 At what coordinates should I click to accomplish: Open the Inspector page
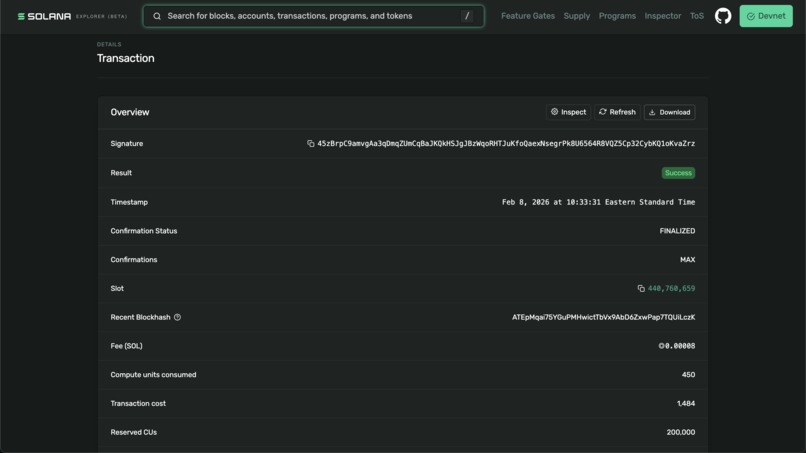click(663, 16)
